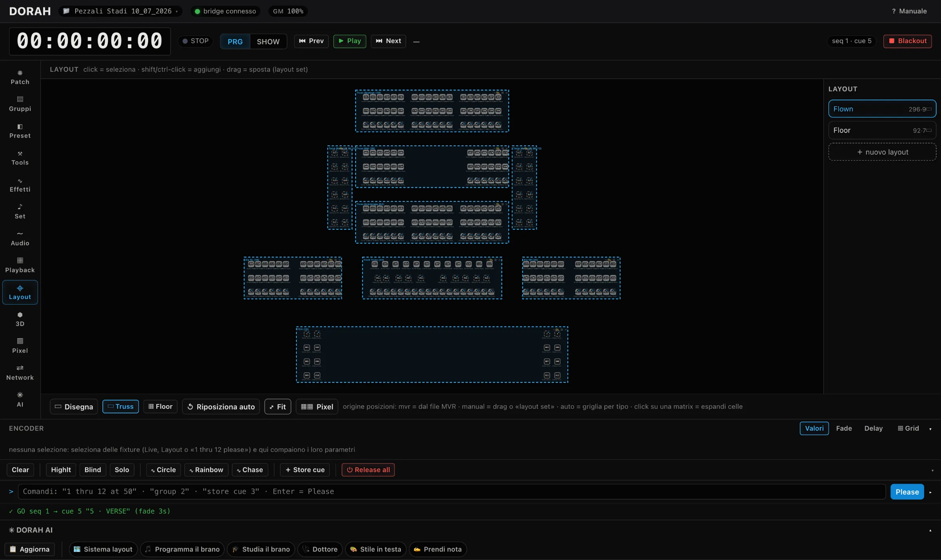Switch to PRG mode
This screenshot has height=560, width=941.
[235, 42]
